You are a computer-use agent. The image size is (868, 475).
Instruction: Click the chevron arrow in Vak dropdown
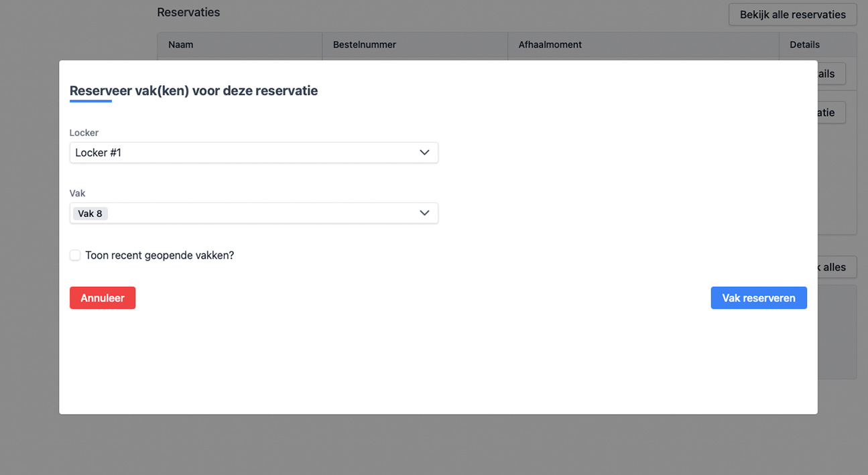pyautogui.click(x=424, y=213)
